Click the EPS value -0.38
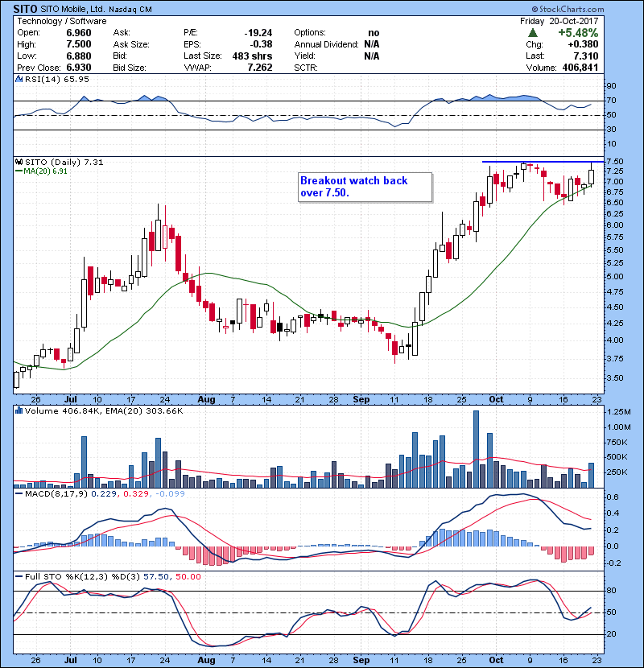Viewport: 644px width, 668px height. coord(262,44)
